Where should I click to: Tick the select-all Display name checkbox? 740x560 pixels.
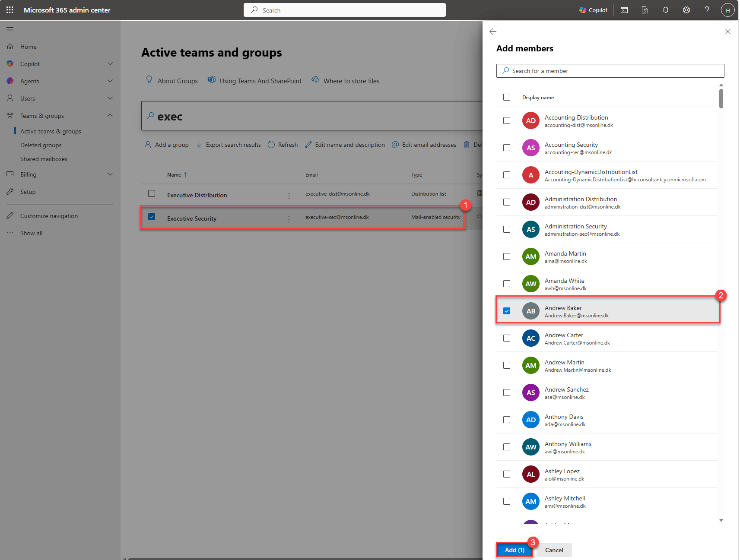coord(507,97)
